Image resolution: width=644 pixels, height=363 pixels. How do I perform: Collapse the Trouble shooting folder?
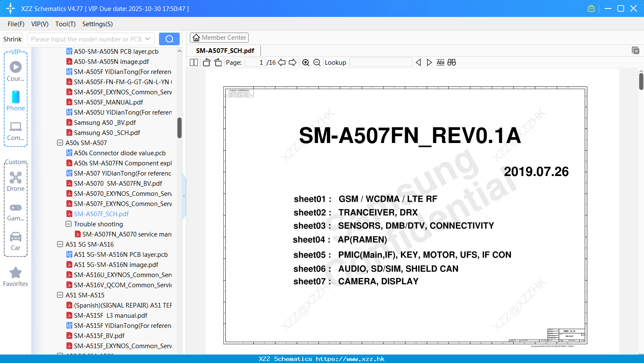(x=69, y=224)
